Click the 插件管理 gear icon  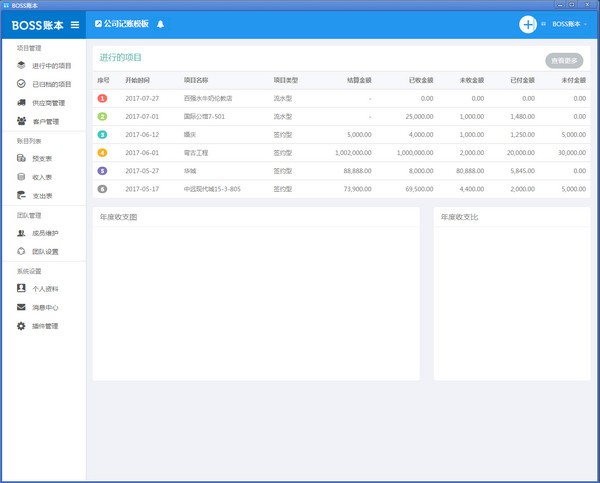tap(21, 326)
